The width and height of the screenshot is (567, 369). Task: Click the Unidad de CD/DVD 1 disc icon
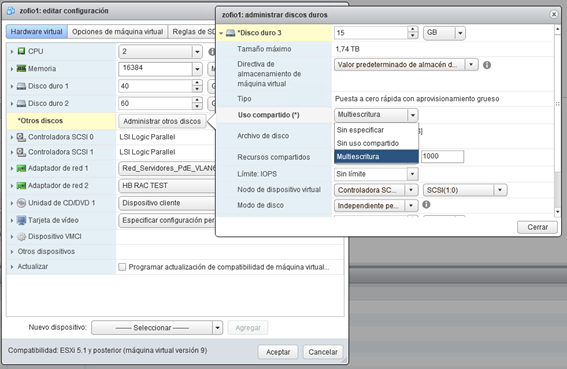point(21,203)
